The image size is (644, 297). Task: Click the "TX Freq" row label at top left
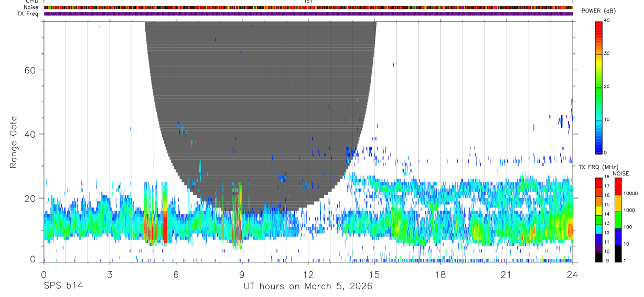coord(28,14)
